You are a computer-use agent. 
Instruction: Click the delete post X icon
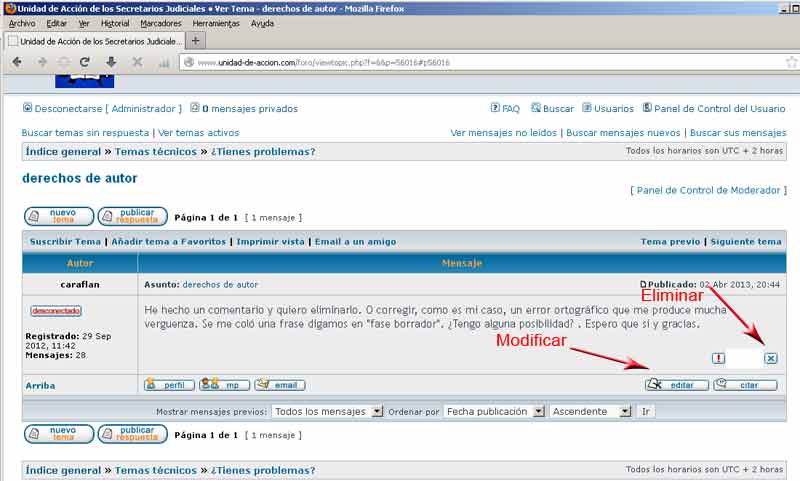(770, 358)
